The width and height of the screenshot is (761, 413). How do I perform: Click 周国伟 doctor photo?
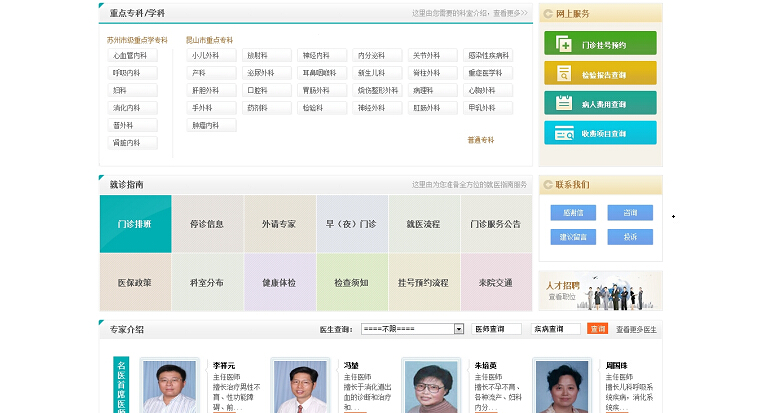click(562, 387)
